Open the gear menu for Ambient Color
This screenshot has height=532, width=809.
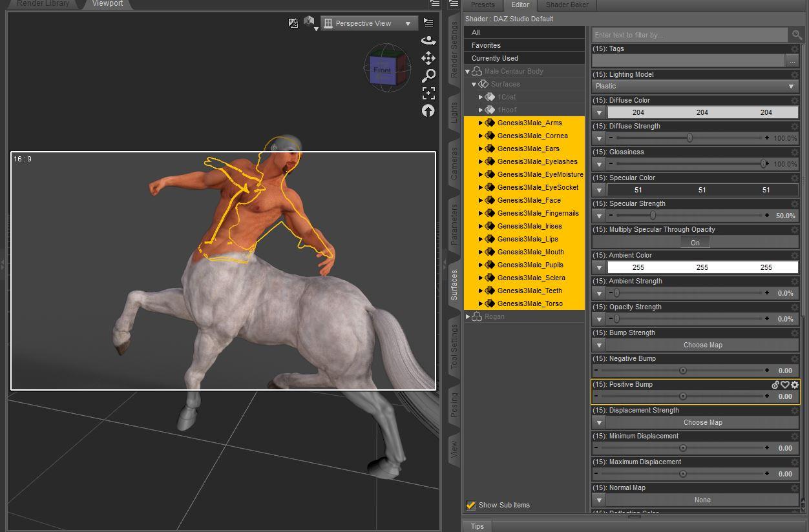coord(795,256)
